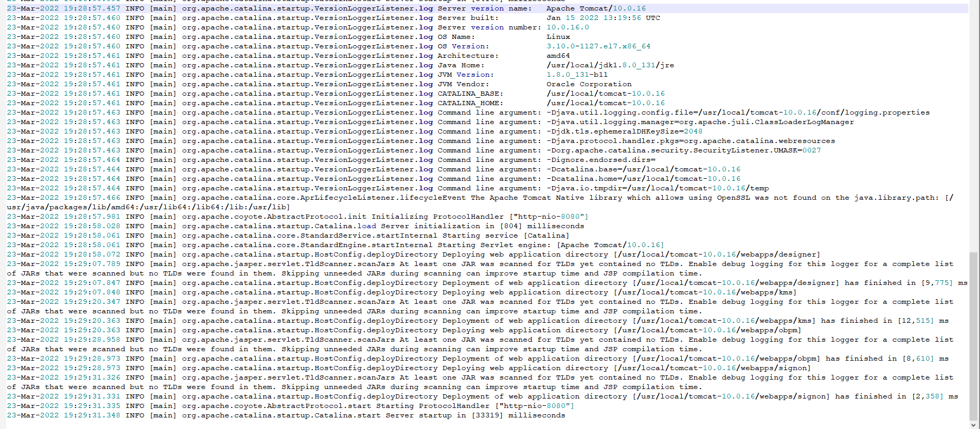Click '-Dignore.endorsed.dirs=' argument
Viewport: 980px width, 429px height.
tap(601, 160)
